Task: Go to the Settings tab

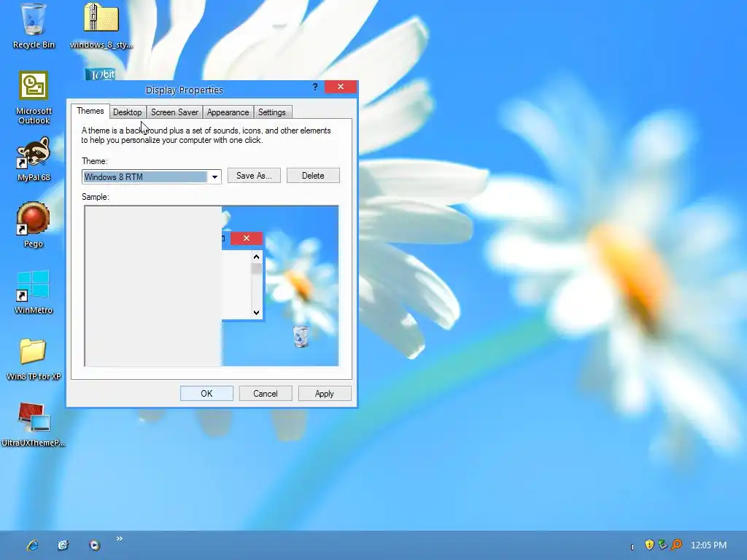Action: [271, 112]
